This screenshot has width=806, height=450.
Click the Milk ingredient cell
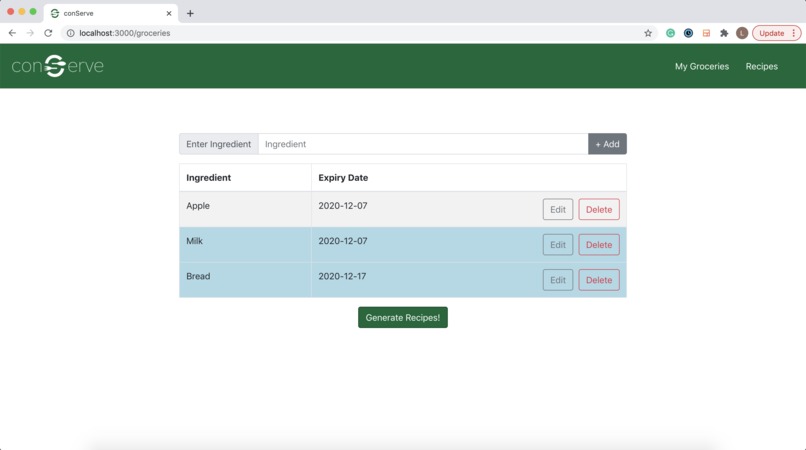point(245,245)
